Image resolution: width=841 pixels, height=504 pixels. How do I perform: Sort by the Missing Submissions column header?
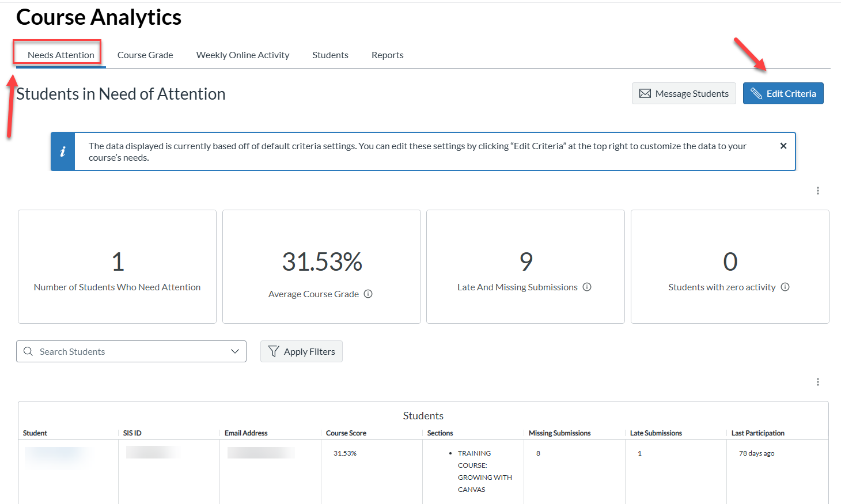click(560, 433)
